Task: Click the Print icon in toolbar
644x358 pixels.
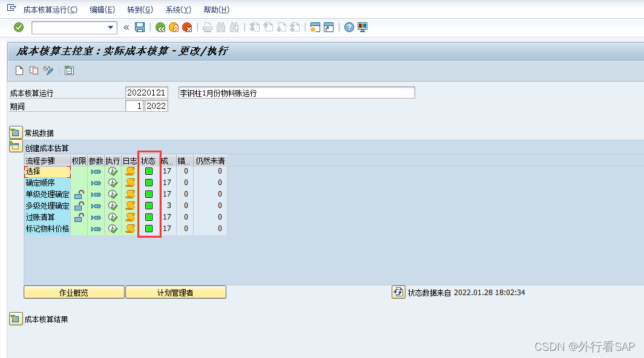Action: point(208,27)
